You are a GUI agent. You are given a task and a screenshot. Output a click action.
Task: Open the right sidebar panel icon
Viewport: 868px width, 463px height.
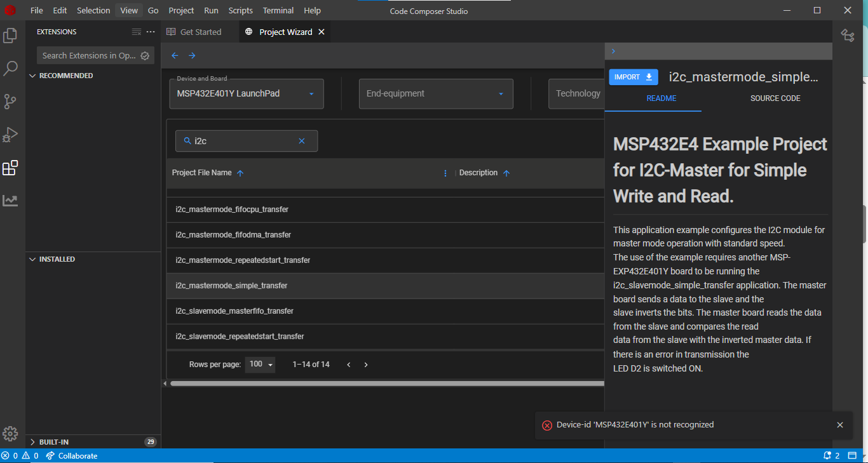(848, 36)
